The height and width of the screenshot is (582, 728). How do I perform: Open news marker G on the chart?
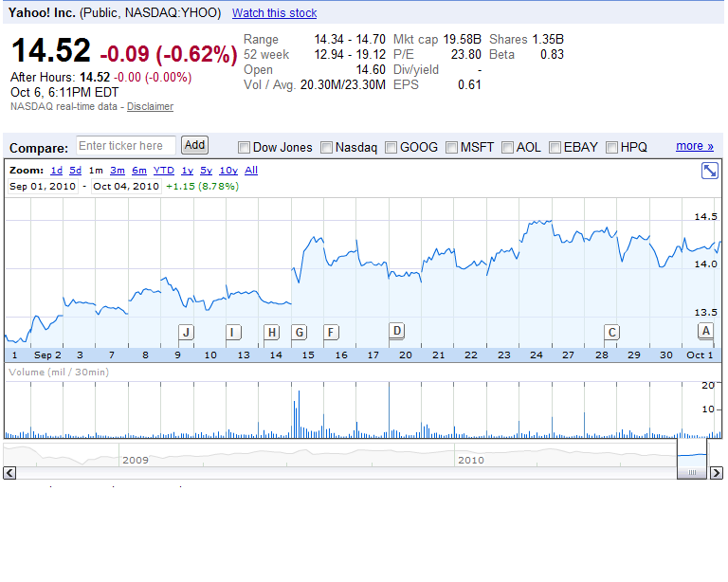click(x=300, y=333)
